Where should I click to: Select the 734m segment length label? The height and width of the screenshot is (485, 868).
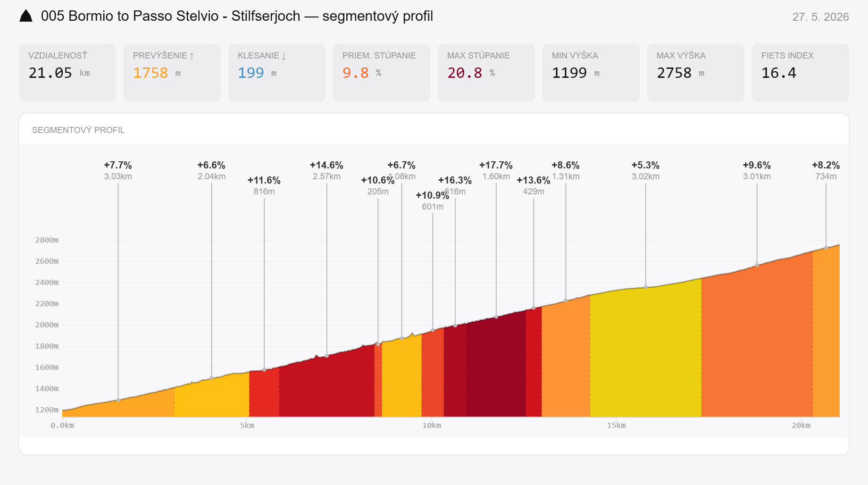[826, 176]
